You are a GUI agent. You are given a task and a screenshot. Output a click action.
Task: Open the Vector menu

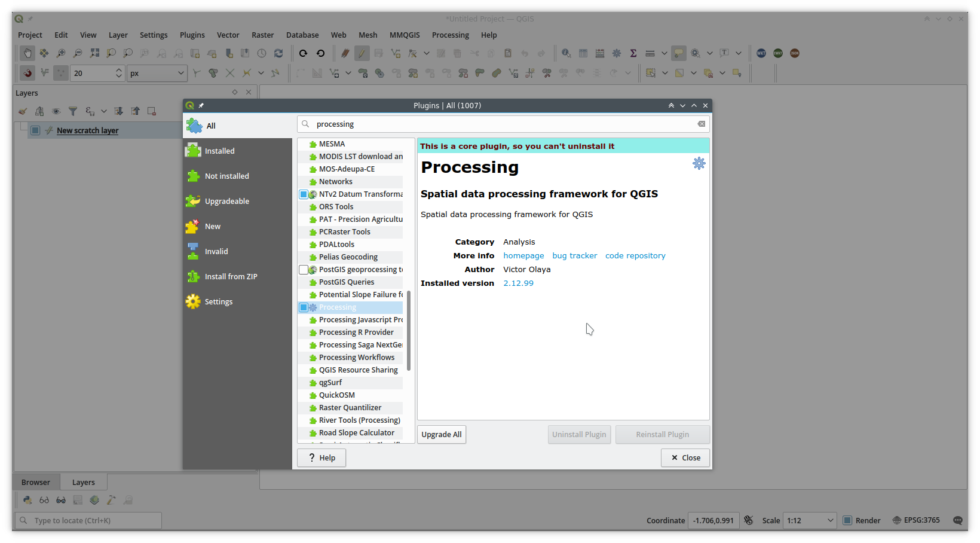[x=228, y=35]
